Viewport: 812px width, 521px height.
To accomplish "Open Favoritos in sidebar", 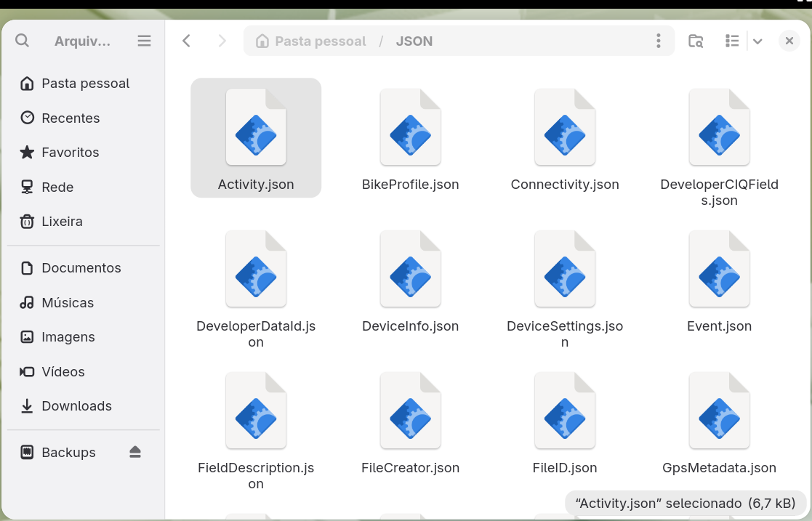I will (x=84, y=153).
